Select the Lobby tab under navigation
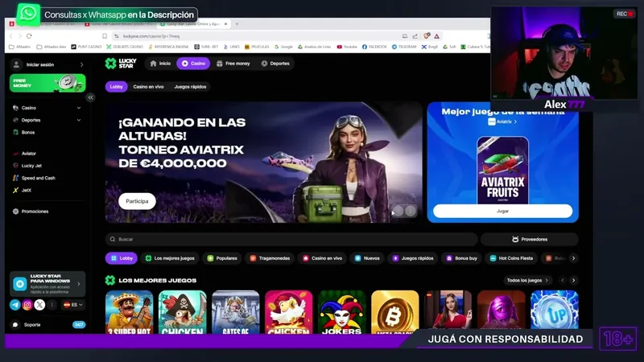This screenshot has width=644, height=362. click(117, 87)
